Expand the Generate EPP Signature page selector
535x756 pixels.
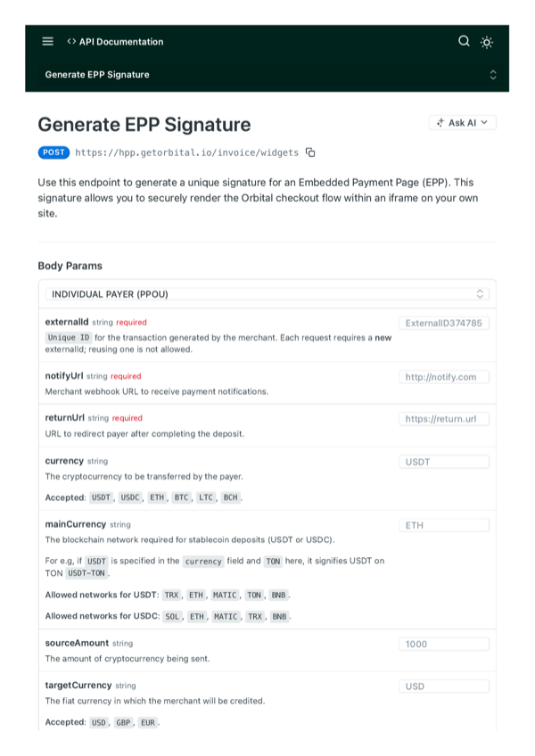point(493,75)
